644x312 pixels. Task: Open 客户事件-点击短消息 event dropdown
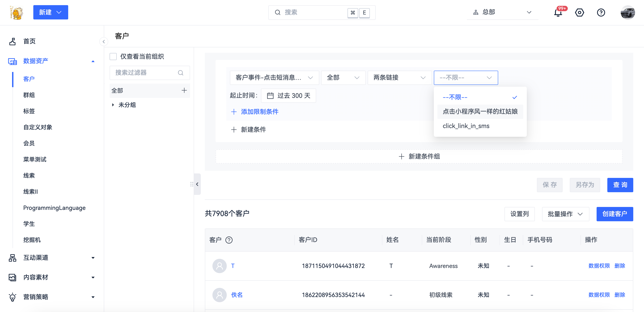274,78
